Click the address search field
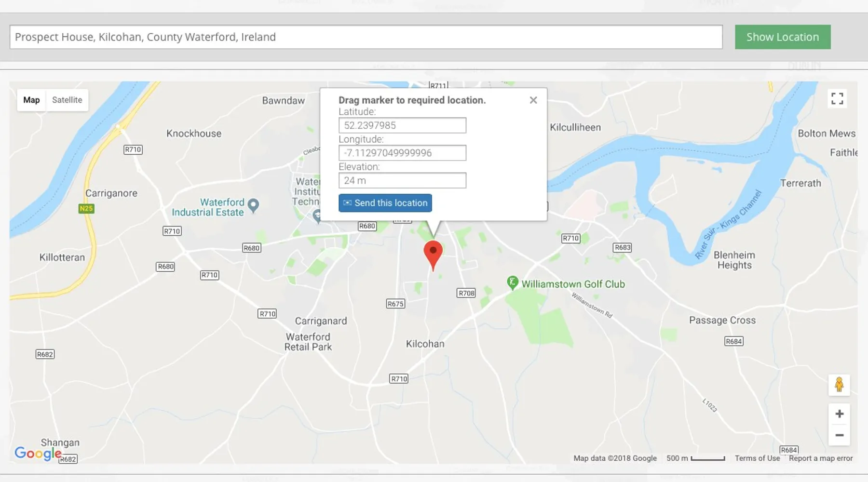 pyautogui.click(x=366, y=37)
